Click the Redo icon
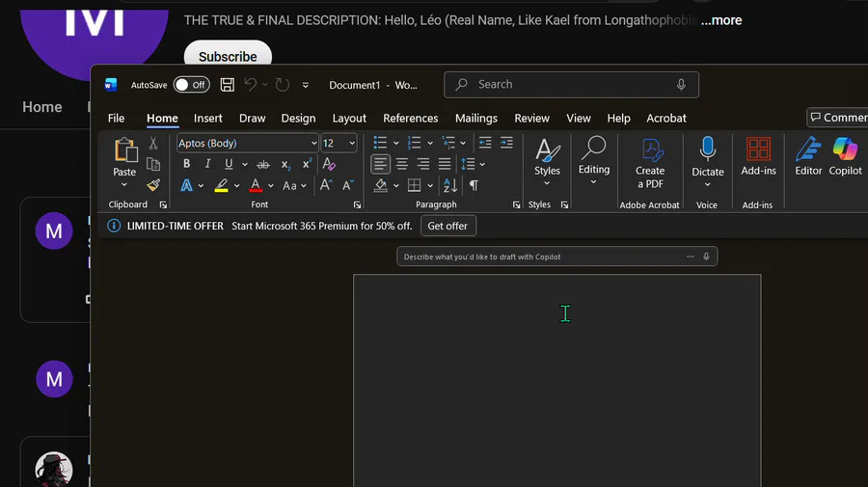Viewport: 868px width, 487px height. (x=283, y=85)
